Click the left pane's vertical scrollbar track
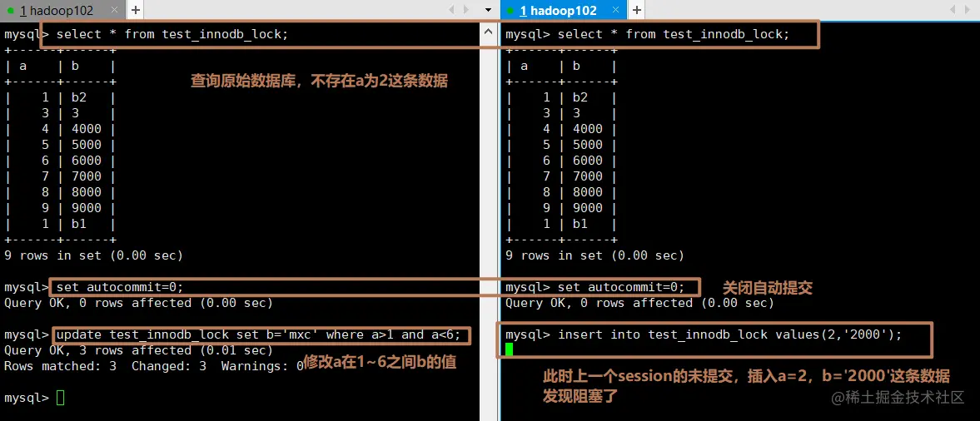This screenshot has height=421, width=980. click(488, 231)
